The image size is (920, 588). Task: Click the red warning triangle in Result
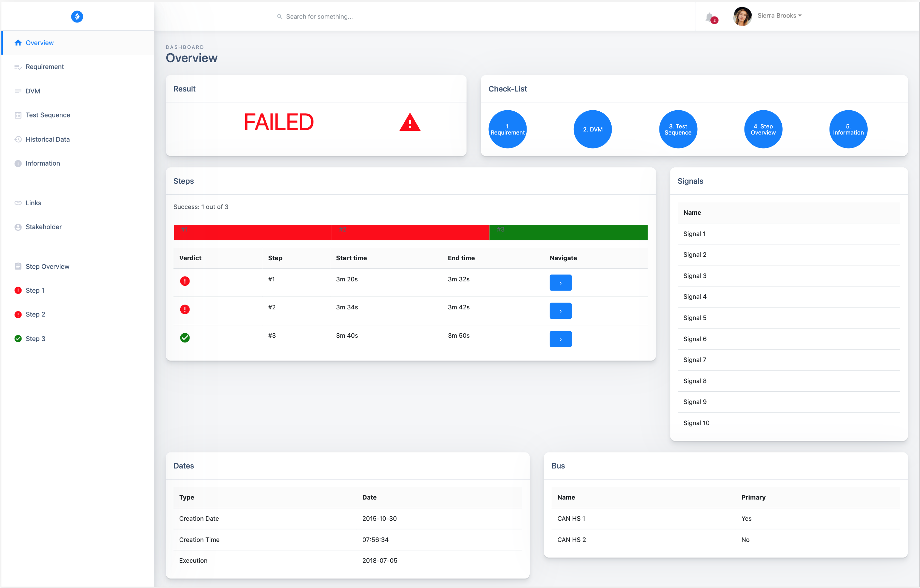(x=410, y=122)
